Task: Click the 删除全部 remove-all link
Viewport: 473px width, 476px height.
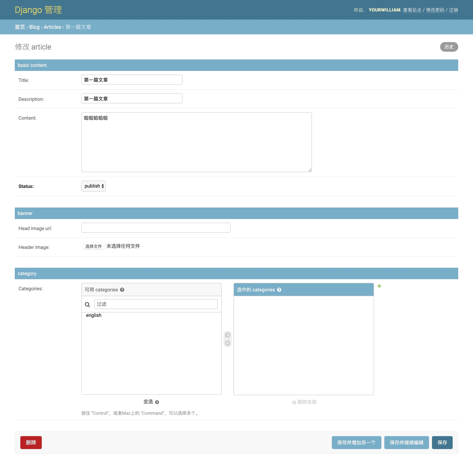Action: click(x=304, y=402)
